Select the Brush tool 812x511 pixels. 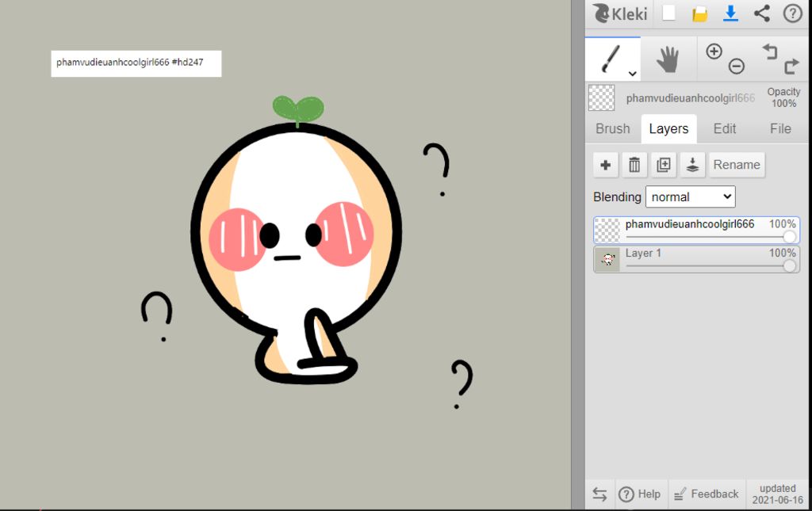(x=613, y=59)
